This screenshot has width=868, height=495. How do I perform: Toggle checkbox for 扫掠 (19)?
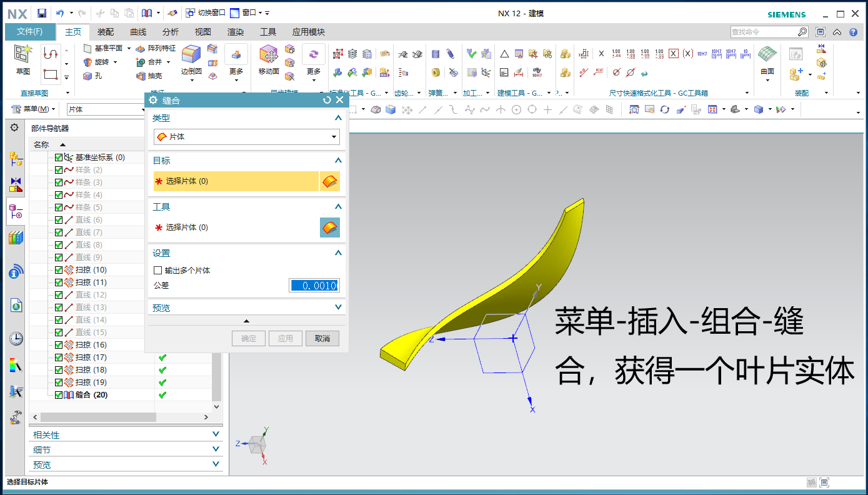pyautogui.click(x=59, y=382)
